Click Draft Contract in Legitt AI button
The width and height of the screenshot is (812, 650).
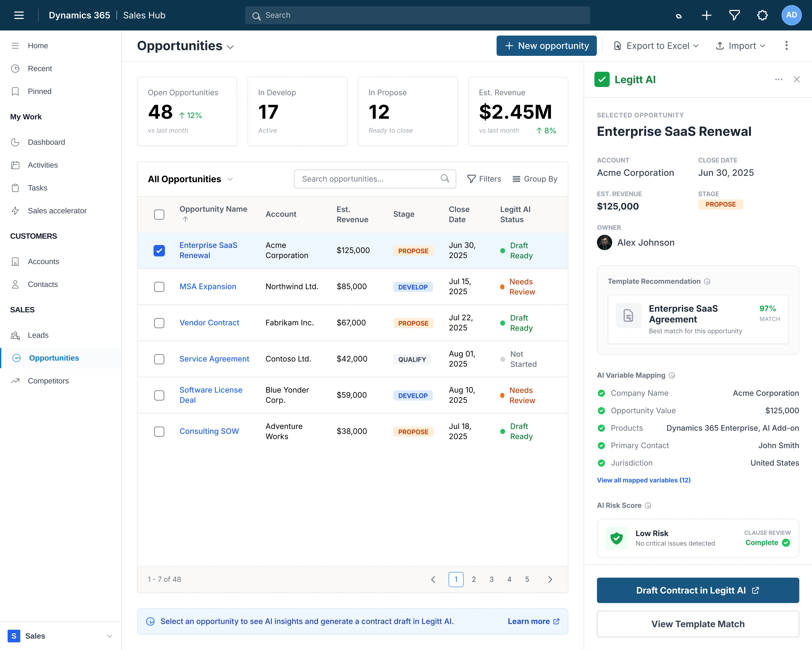(698, 591)
